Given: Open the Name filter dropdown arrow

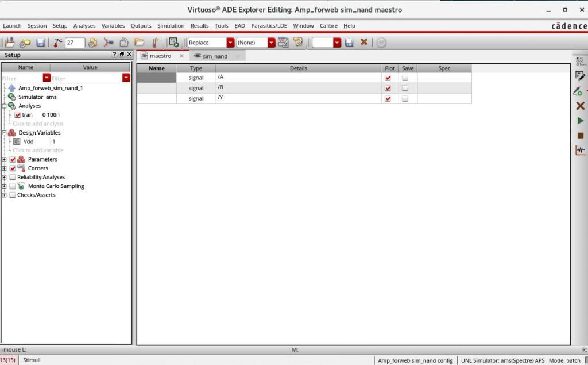Looking at the screenshot, I should tap(47, 78).
